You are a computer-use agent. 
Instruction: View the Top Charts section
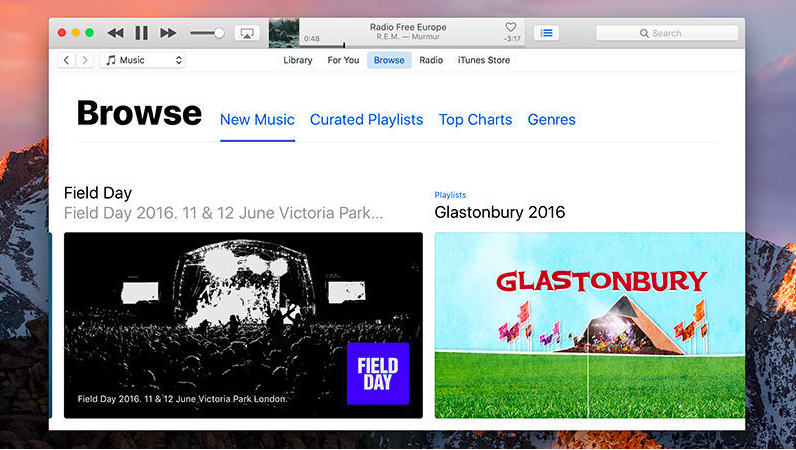pos(475,119)
